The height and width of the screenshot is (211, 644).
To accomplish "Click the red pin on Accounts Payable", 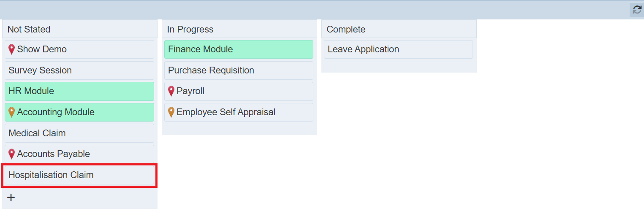I will click(12, 154).
